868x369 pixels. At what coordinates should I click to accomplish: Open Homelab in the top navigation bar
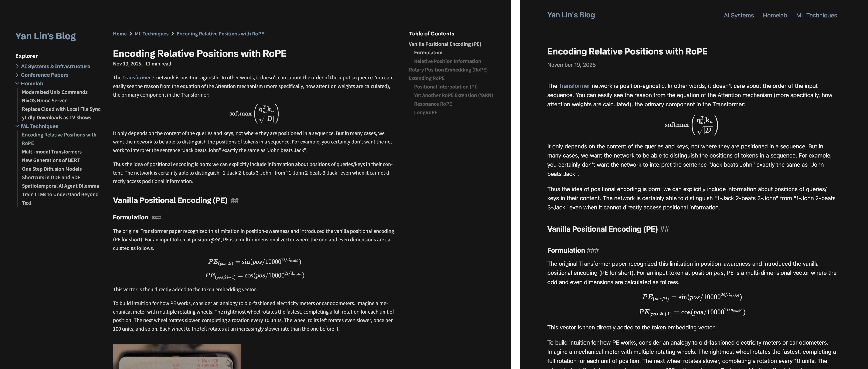(x=775, y=16)
